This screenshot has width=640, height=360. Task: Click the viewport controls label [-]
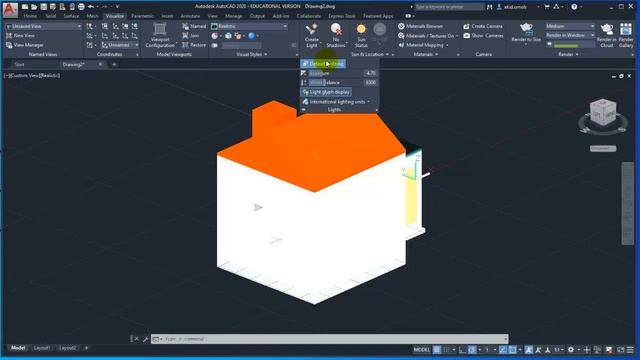tap(6, 76)
